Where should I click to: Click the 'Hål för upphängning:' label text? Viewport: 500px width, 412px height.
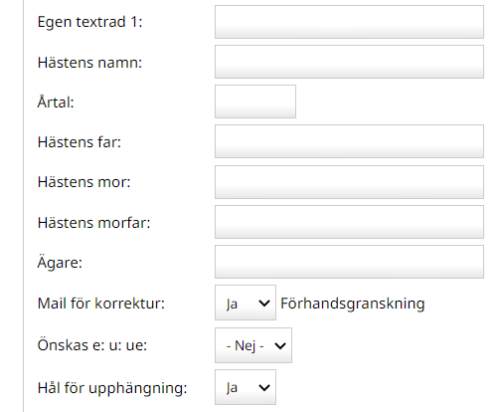tap(112, 388)
